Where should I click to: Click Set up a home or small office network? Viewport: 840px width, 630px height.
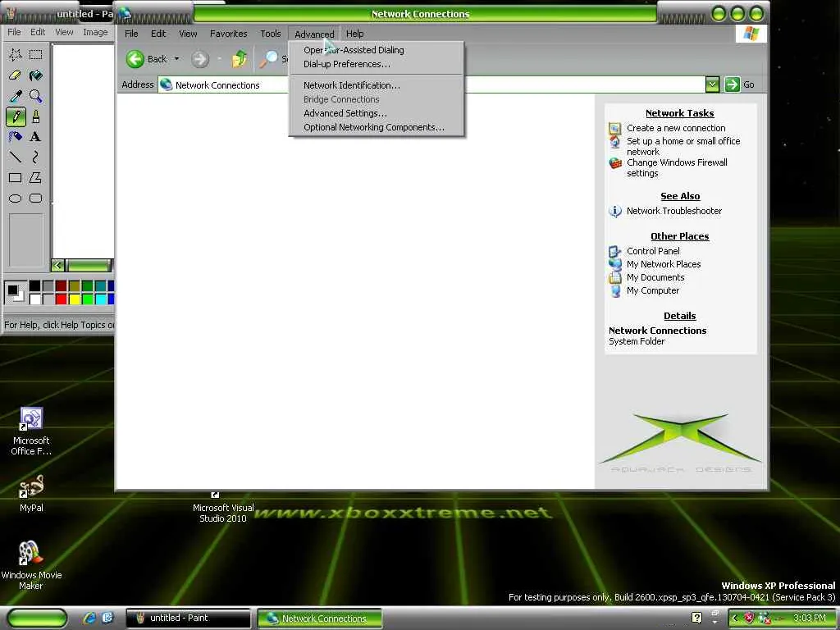pyautogui.click(x=683, y=146)
